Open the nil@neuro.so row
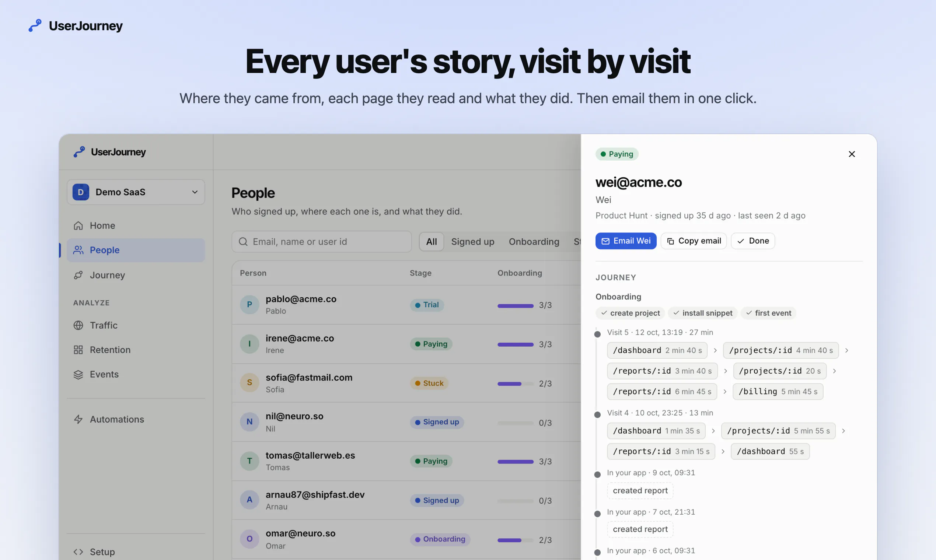 (406, 422)
